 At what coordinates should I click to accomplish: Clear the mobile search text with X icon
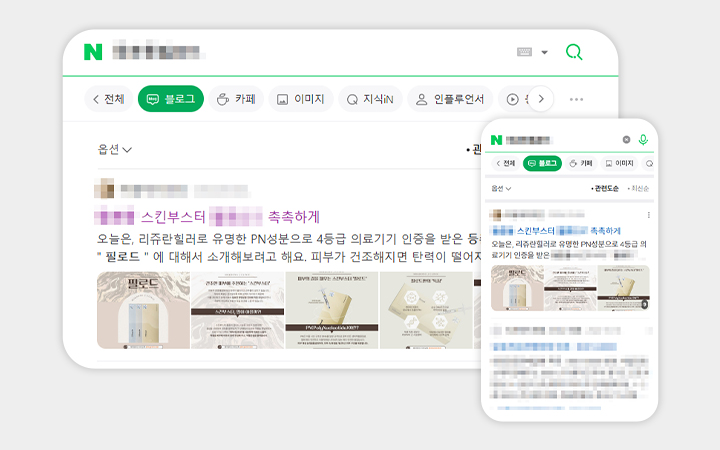pos(627,139)
